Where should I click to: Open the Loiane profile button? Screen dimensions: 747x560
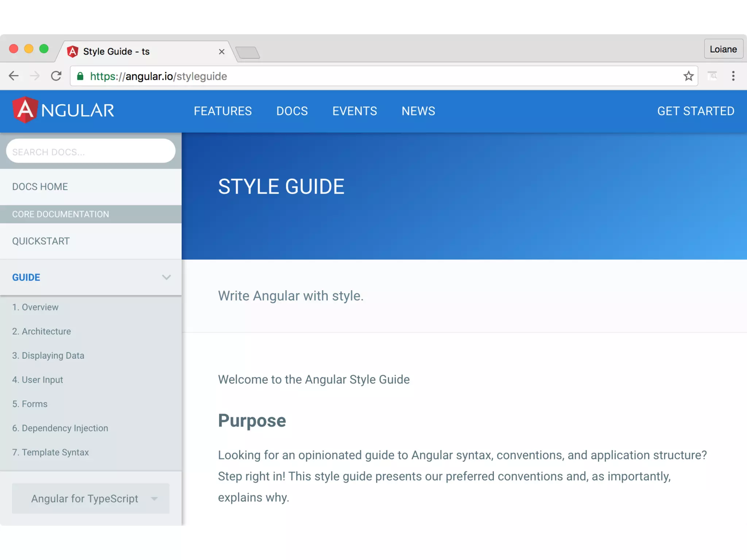723,49
